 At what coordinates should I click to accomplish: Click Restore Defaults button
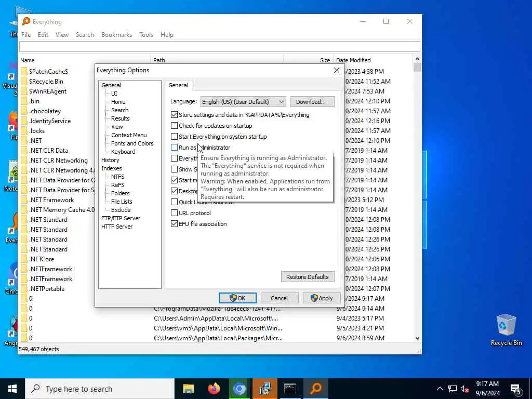(x=308, y=277)
